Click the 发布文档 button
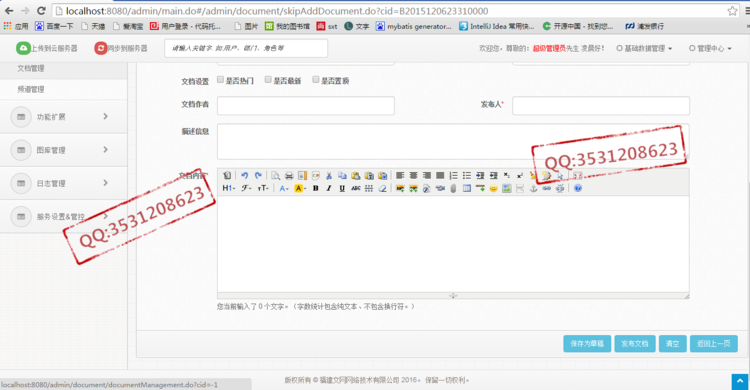750x390 pixels. 635,344
